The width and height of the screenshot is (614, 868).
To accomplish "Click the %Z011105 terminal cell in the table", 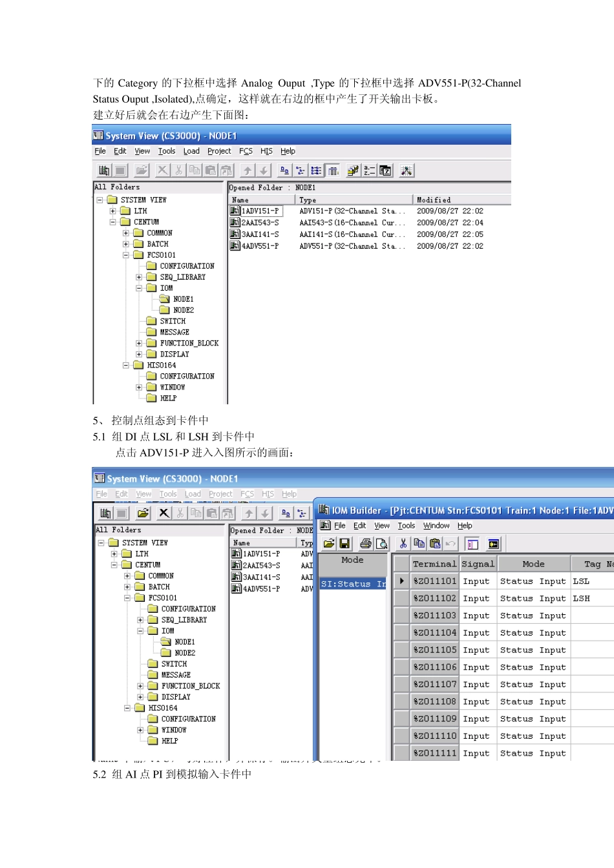I will point(434,650).
